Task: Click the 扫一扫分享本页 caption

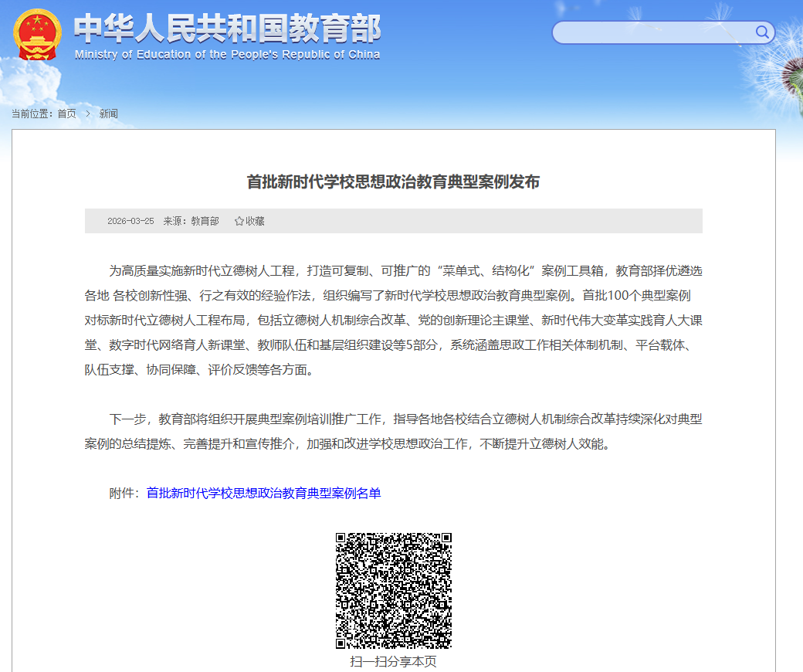Action: (393, 662)
